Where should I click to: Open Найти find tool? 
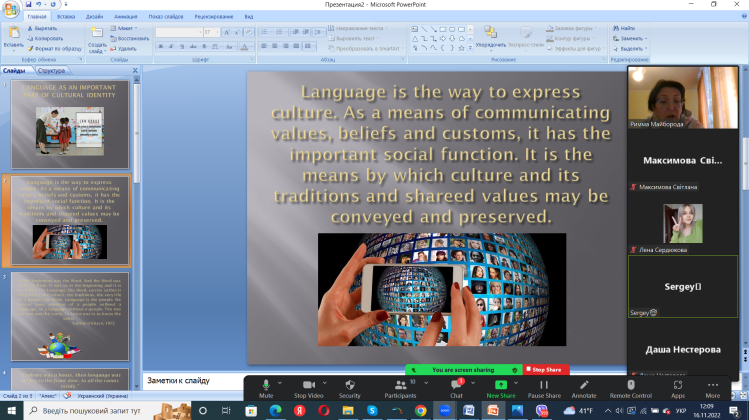624,28
